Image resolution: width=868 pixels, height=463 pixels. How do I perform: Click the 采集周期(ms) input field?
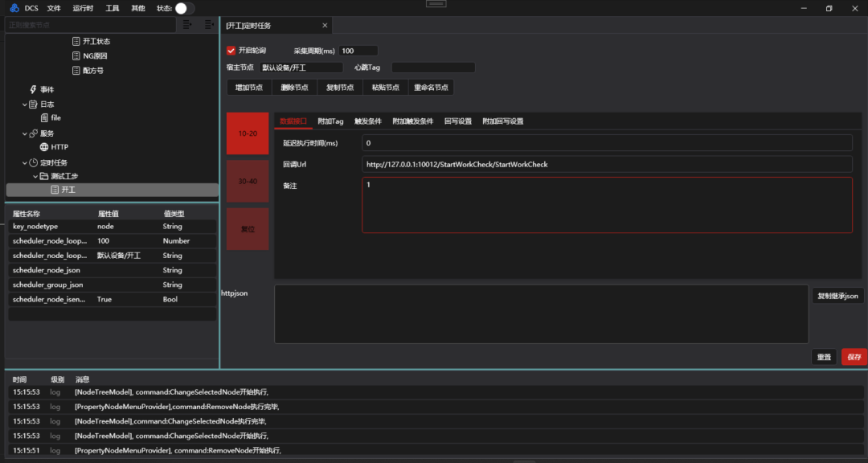pos(358,51)
